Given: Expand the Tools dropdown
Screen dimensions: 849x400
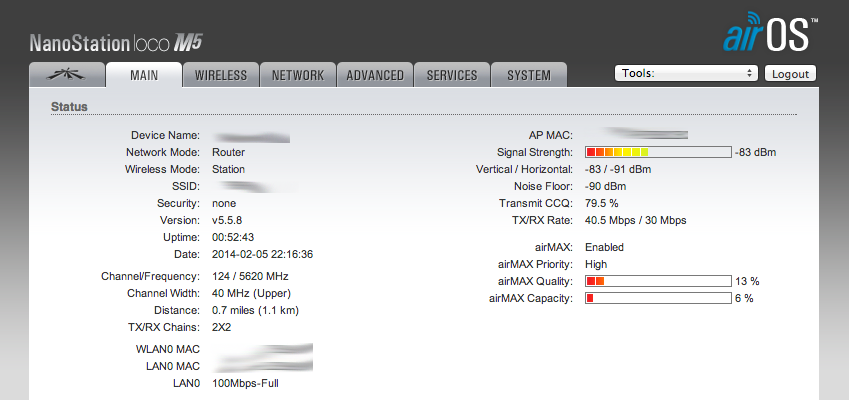Looking at the screenshot, I should coord(687,73).
